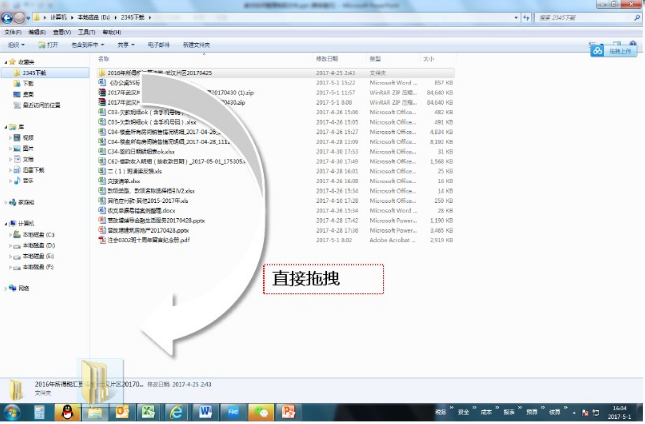Open the 共享 (Share) dropdown

point(125,45)
